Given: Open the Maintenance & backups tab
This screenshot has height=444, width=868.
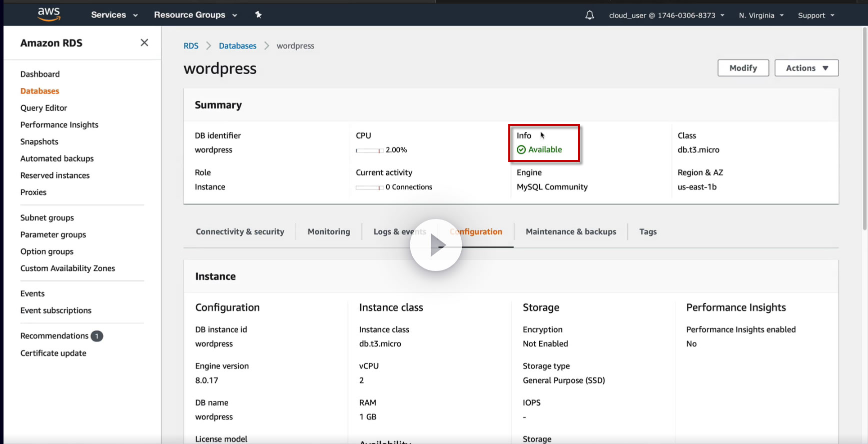Looking at the screenshot, I should tap(571, 231).
